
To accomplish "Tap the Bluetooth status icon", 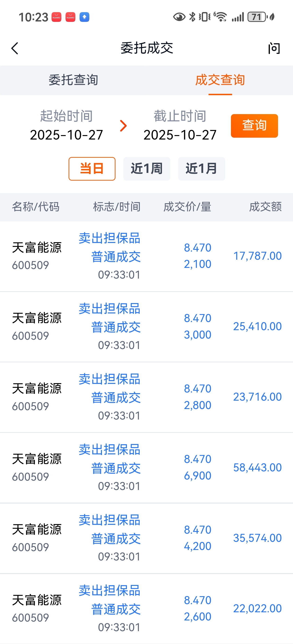I will (x=192, y=17).
